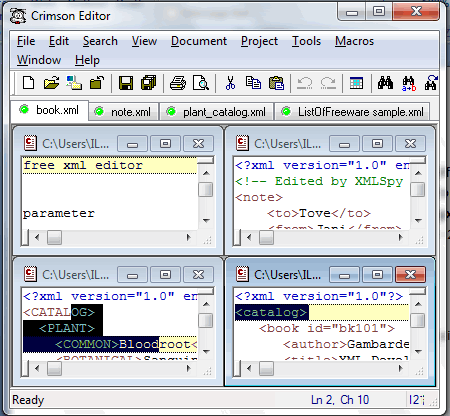This screenshot has height=416, width=450.
Task: Open the Window menu
Action: coord(39,60)
